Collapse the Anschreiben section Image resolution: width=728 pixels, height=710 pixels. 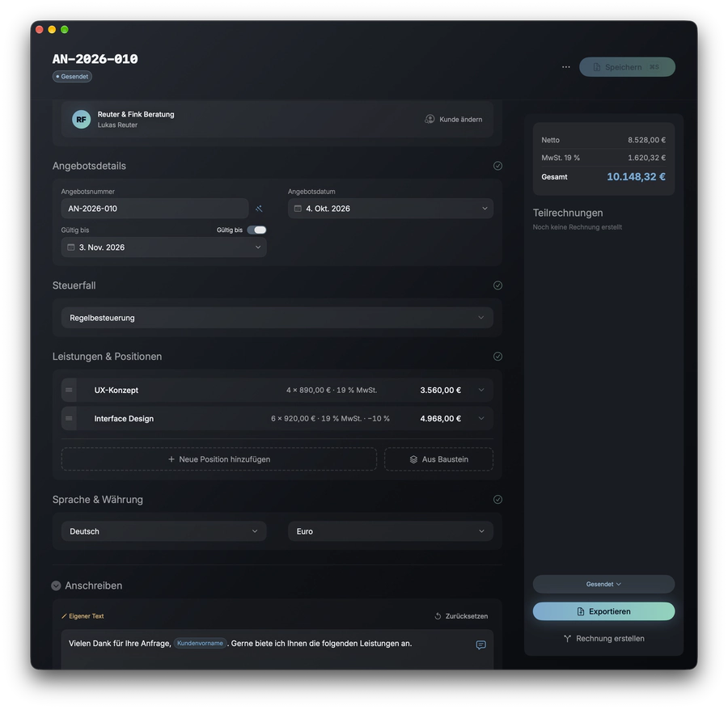pos(56,585)
